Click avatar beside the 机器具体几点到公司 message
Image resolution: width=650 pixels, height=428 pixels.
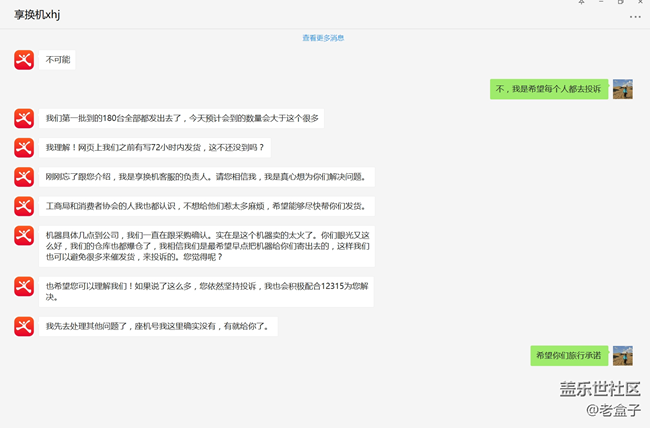click(25, 237)
